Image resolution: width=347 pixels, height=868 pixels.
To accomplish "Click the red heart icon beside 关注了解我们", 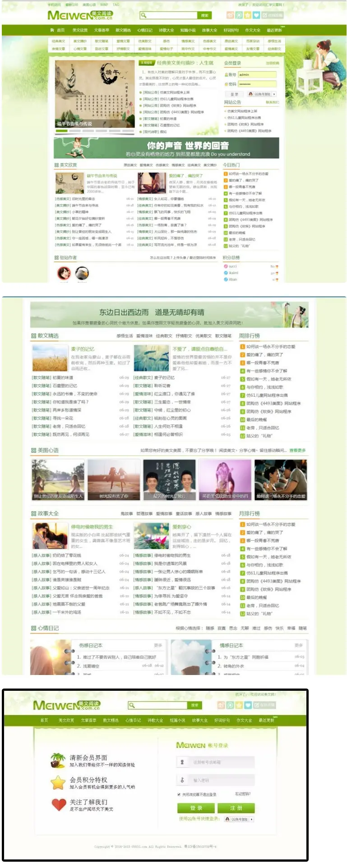I will pos(59,804).
